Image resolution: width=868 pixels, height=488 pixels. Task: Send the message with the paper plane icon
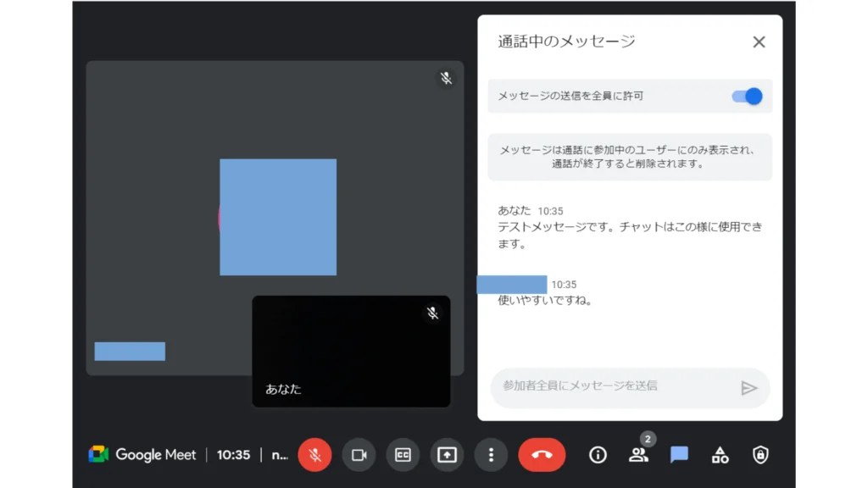749,387
